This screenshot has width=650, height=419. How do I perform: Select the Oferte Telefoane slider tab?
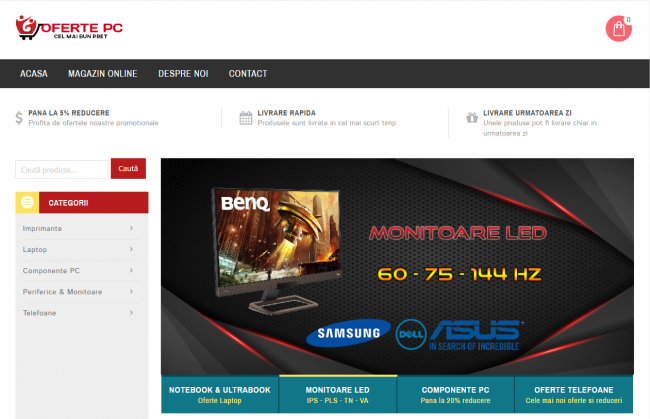(574, 395)
